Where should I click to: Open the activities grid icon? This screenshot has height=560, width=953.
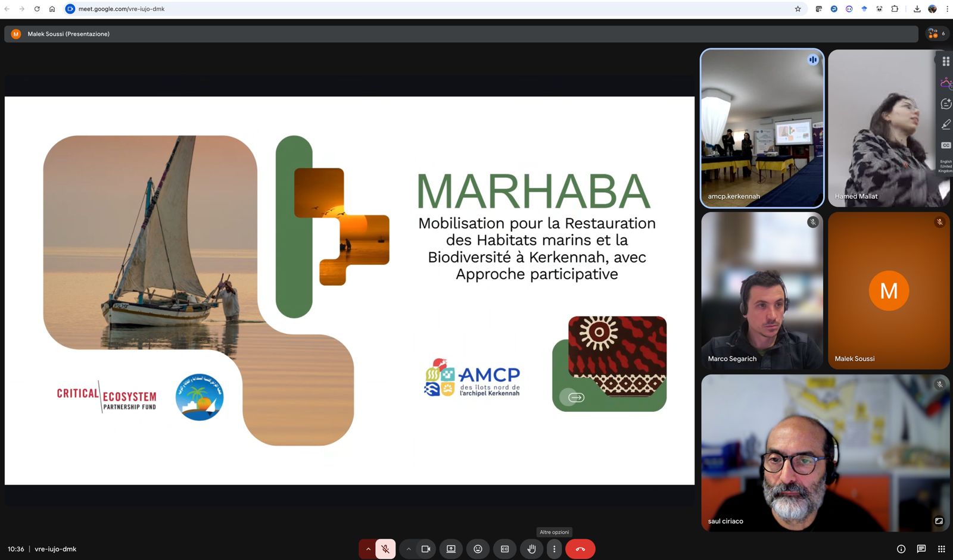coord(941,549)
